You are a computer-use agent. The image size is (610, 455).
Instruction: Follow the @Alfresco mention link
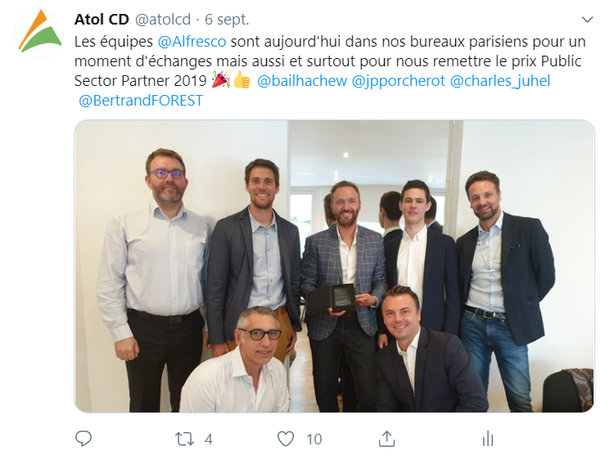click(192, 41)
